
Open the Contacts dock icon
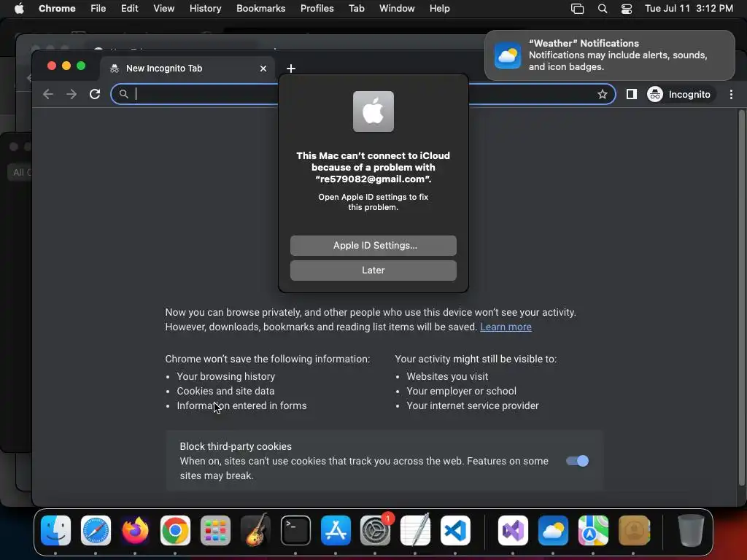[x=634, y=530]
